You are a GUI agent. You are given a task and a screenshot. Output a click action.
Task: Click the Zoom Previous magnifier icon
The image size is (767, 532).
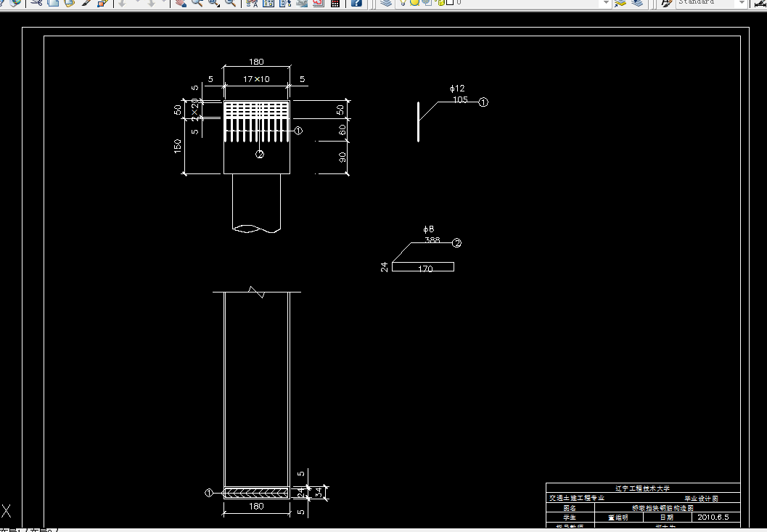coord(230,3)
